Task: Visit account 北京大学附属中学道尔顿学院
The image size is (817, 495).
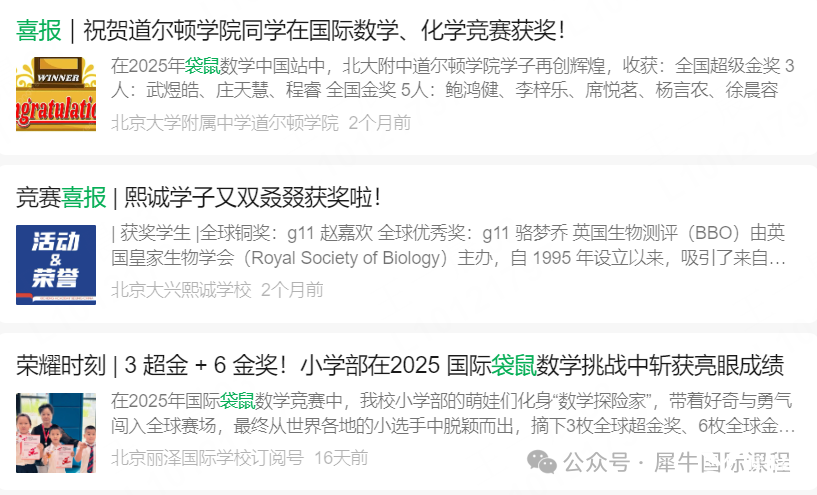Action: point(225,123)
